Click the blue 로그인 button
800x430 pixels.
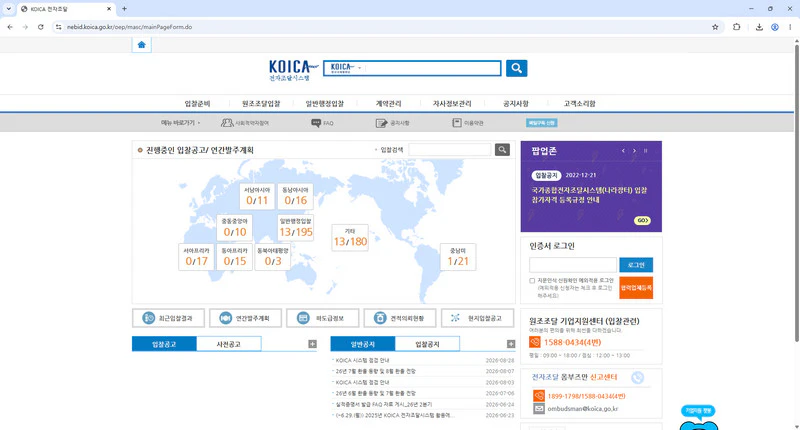tap(636, 265)
